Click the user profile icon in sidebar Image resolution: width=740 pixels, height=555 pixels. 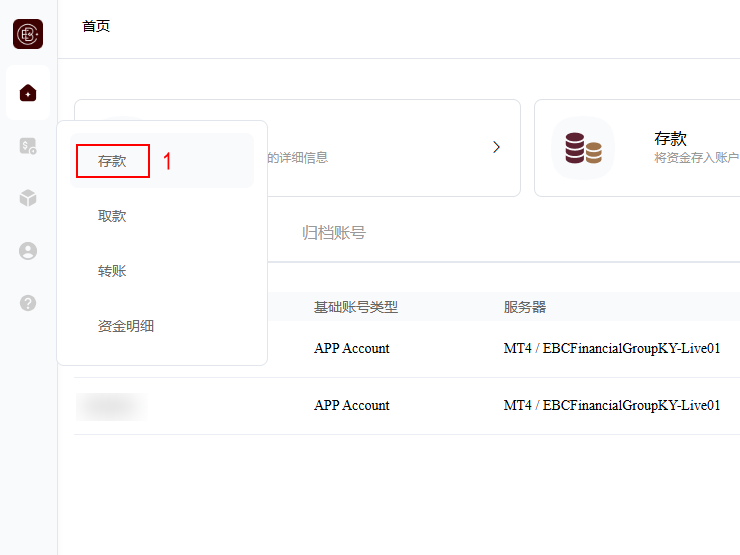(28, 251)
